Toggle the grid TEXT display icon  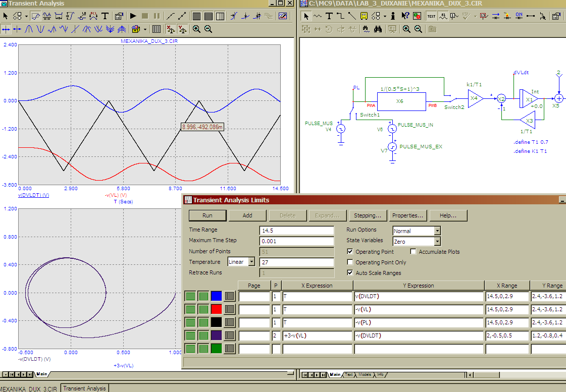[431, 16]
